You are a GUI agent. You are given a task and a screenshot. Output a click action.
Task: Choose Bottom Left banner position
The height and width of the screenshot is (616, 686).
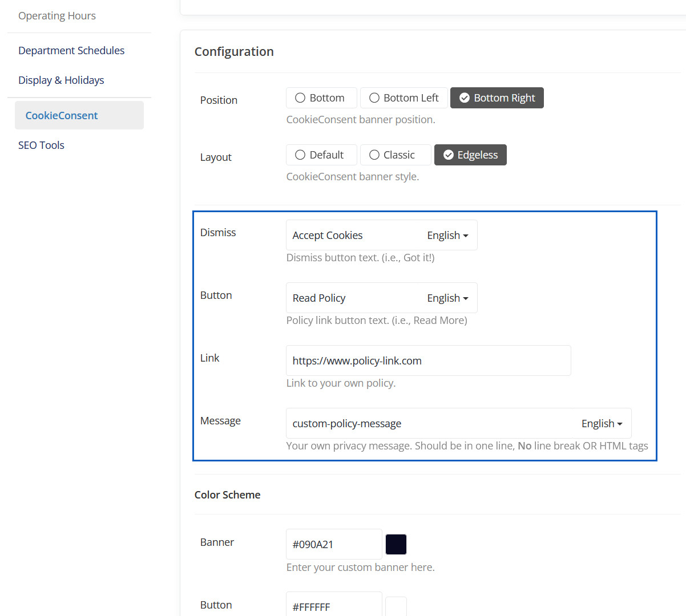coord(403,98)
